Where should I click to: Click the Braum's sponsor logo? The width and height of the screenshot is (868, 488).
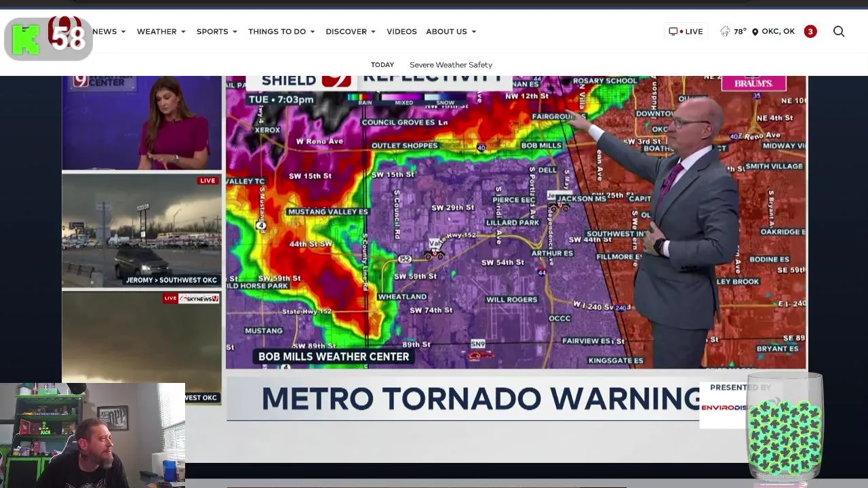753,83
